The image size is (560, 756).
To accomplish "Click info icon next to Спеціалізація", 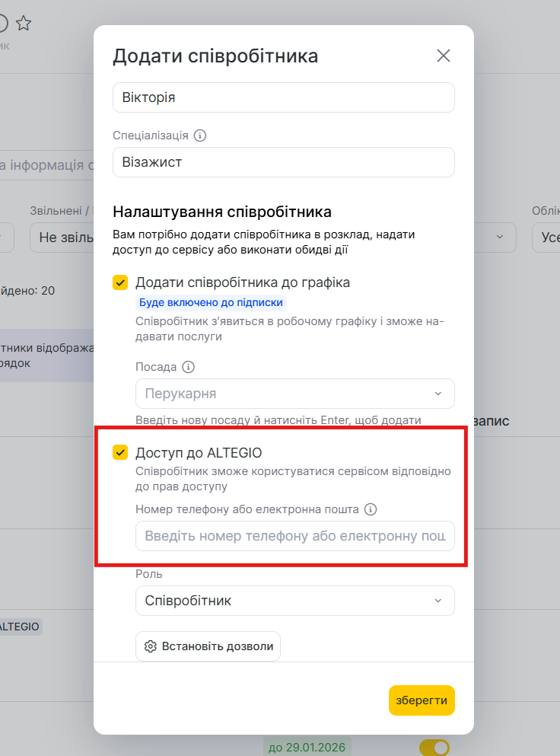I will click(200, 136).
